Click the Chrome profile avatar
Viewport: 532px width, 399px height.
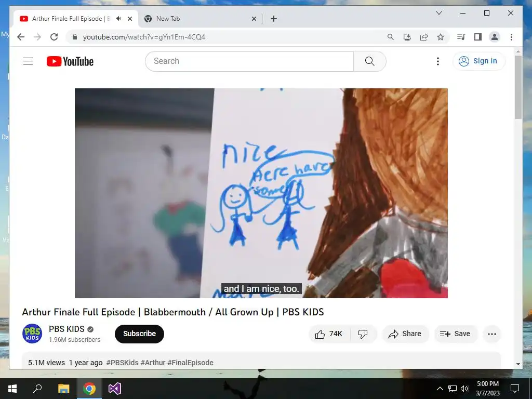tap(495, 37)
